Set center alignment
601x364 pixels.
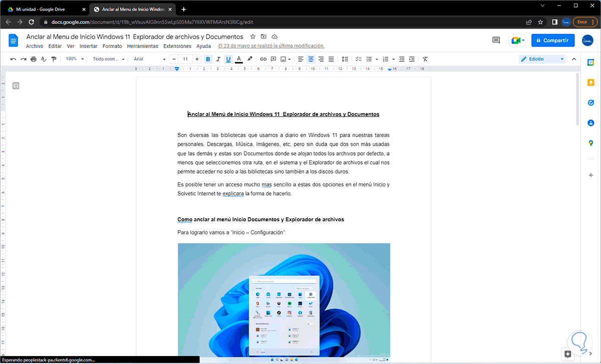click(311, 59)
